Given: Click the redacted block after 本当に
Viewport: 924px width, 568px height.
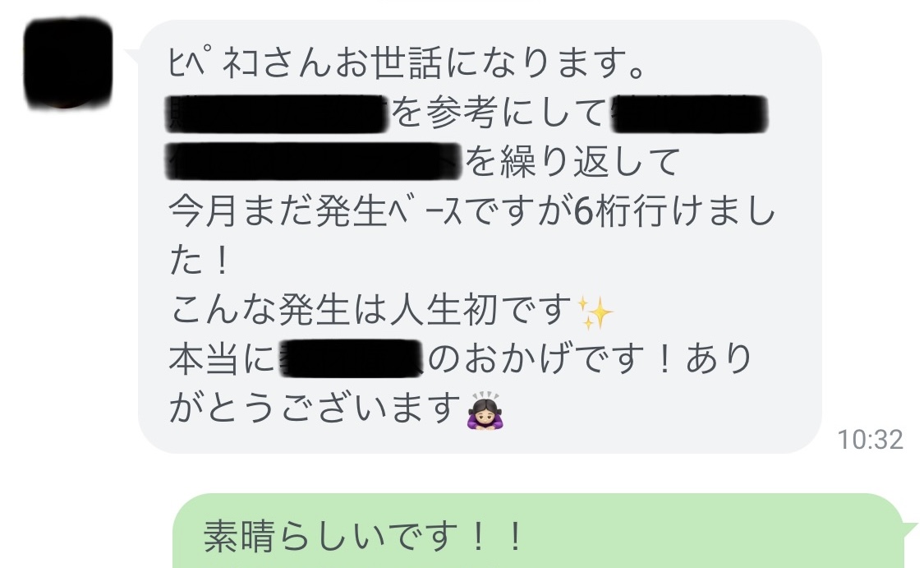Looking at the screenshot, I should [352, 358].
